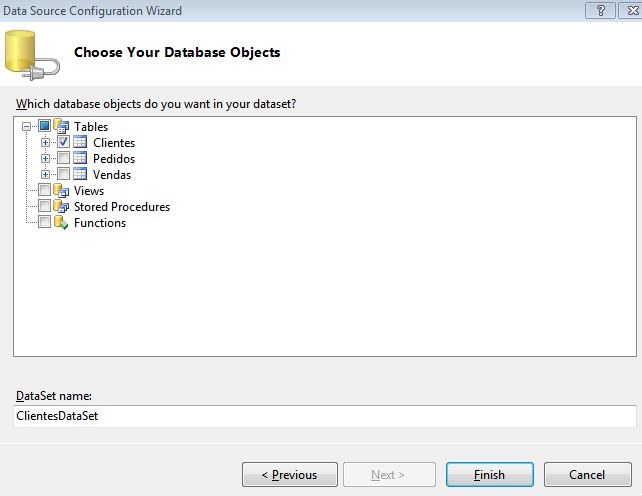Viewport: 642px width, 496px height.
Task: Click the Views folder icon
Action: point(62,191)
